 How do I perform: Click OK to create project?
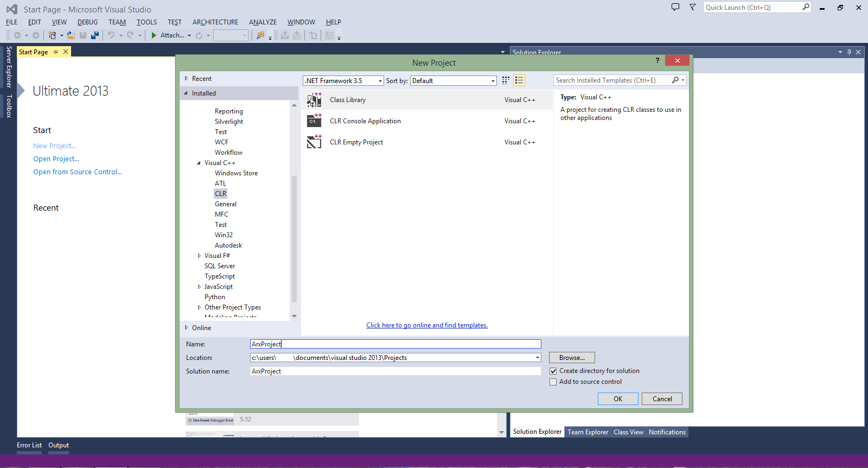click(618, 399)
